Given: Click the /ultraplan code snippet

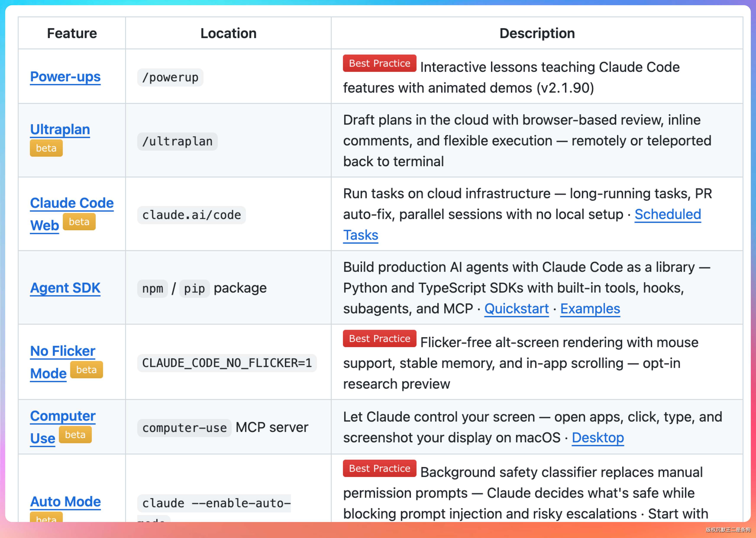Looking at the screenshot, I should click(x=177, y=142).
